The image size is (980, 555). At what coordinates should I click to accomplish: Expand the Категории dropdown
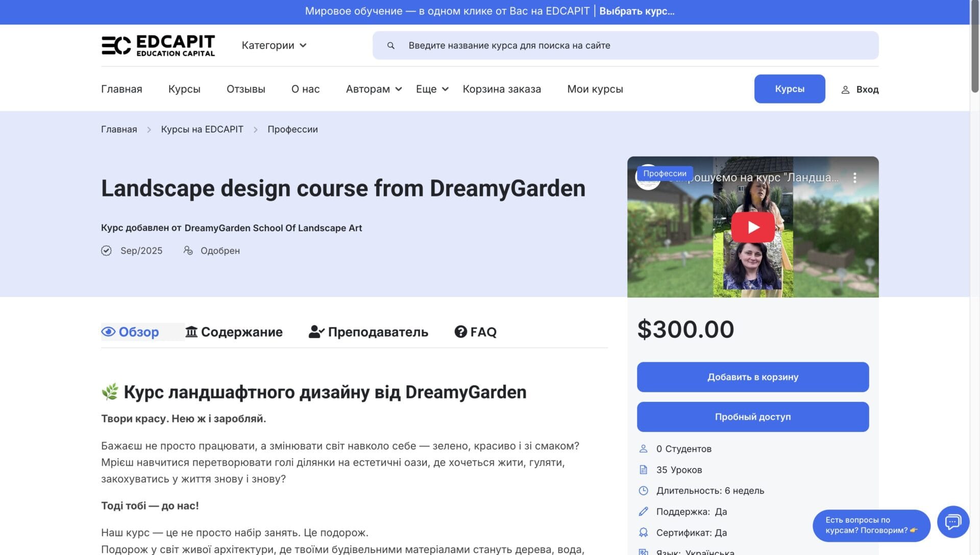[274, 45]
